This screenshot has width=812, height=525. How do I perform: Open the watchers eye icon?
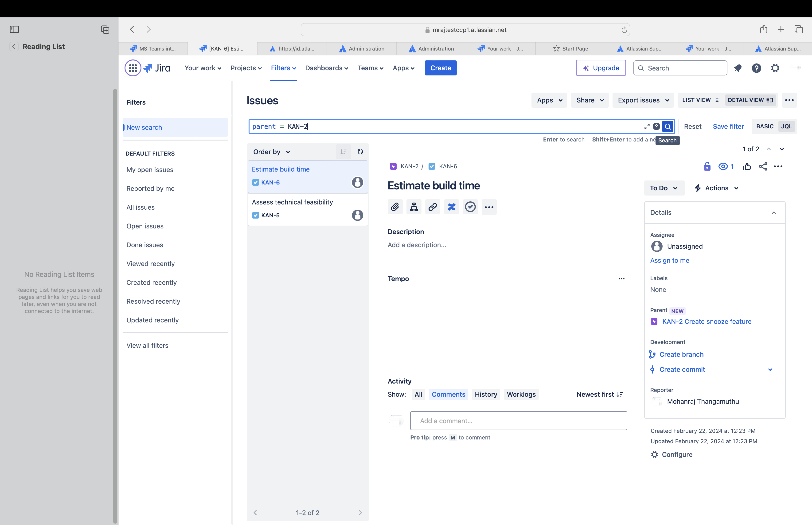[723, 166]
